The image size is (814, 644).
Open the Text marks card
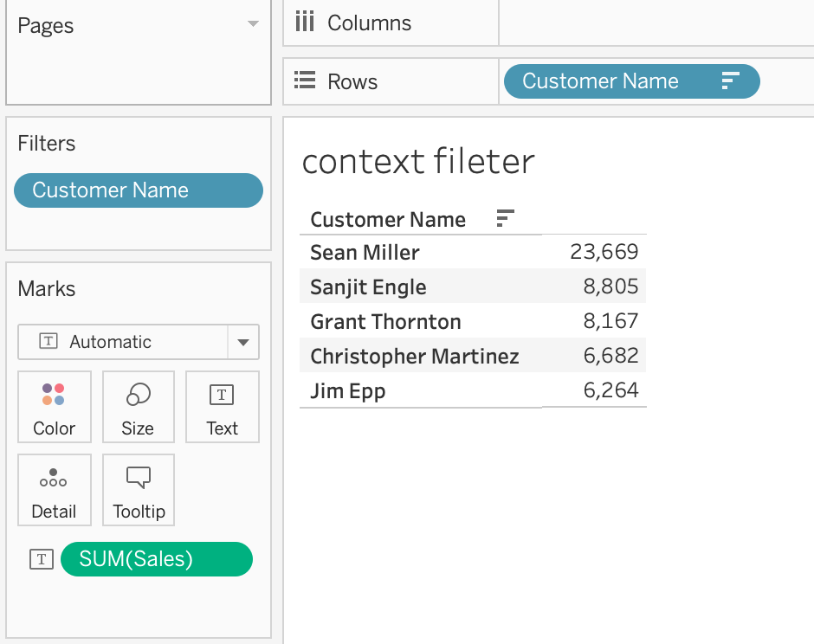pos(223,407)
